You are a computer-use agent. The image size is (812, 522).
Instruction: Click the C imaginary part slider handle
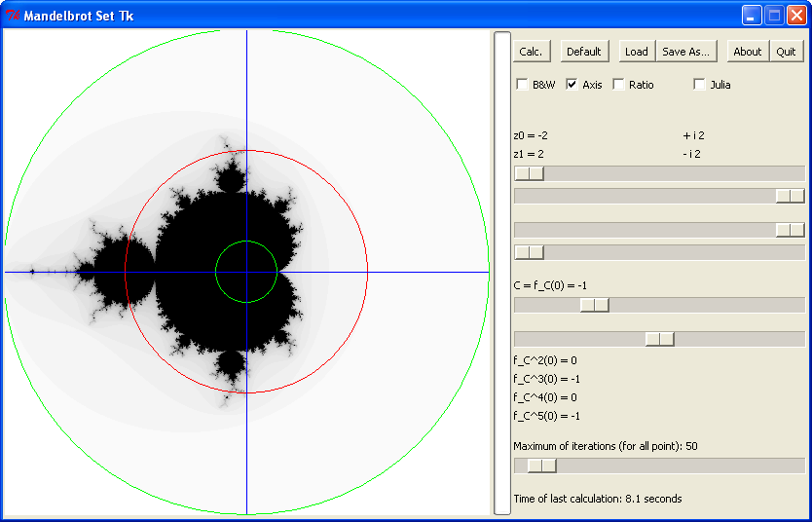pos(659,339)
